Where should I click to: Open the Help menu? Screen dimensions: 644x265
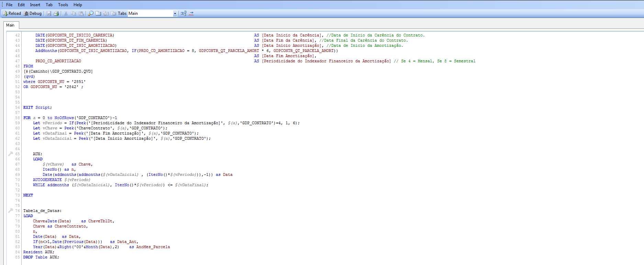[x=78, y=5]
